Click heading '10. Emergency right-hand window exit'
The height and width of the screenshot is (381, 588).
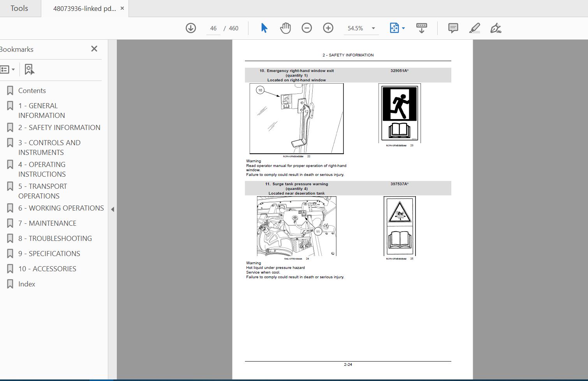pos(296,71)
